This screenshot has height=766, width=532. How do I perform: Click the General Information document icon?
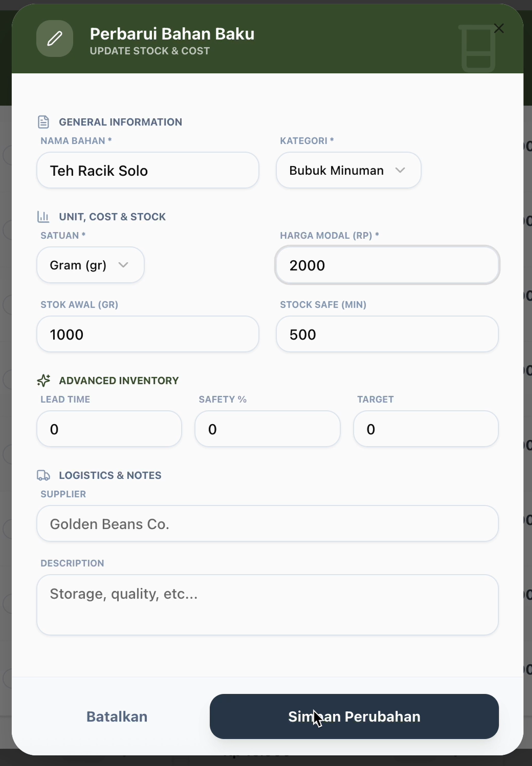pyautogui.click(x=44, y=122)
